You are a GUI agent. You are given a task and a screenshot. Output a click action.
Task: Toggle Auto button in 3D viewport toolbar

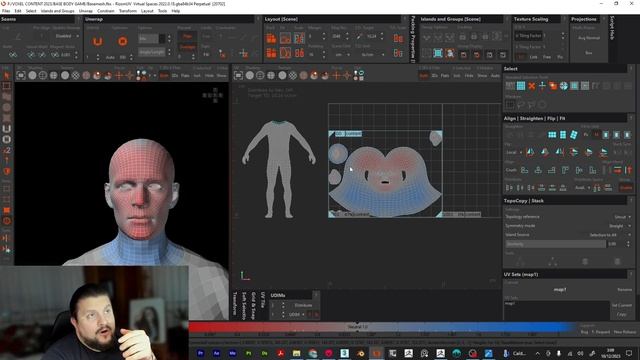point(164,76)
